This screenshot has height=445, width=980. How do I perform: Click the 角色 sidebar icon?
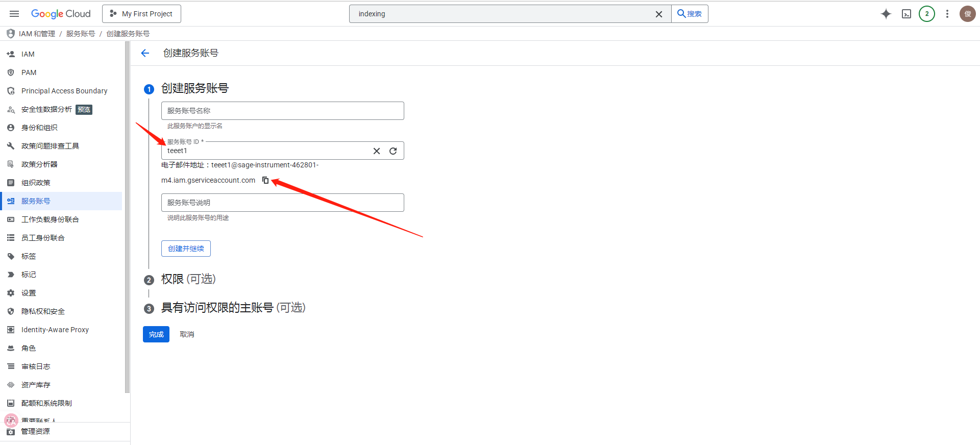coord(11,348)
